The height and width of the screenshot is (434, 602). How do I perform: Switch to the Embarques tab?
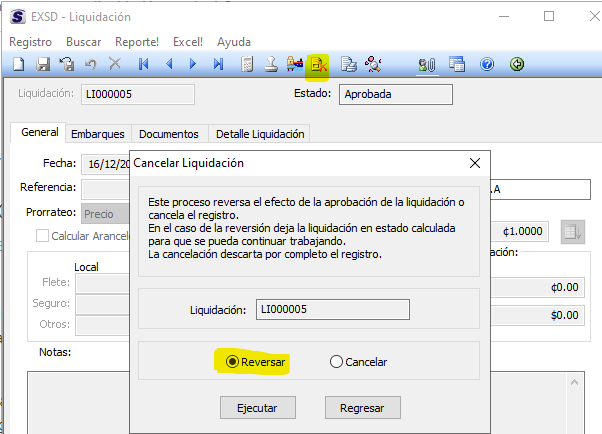click(98, 134)
